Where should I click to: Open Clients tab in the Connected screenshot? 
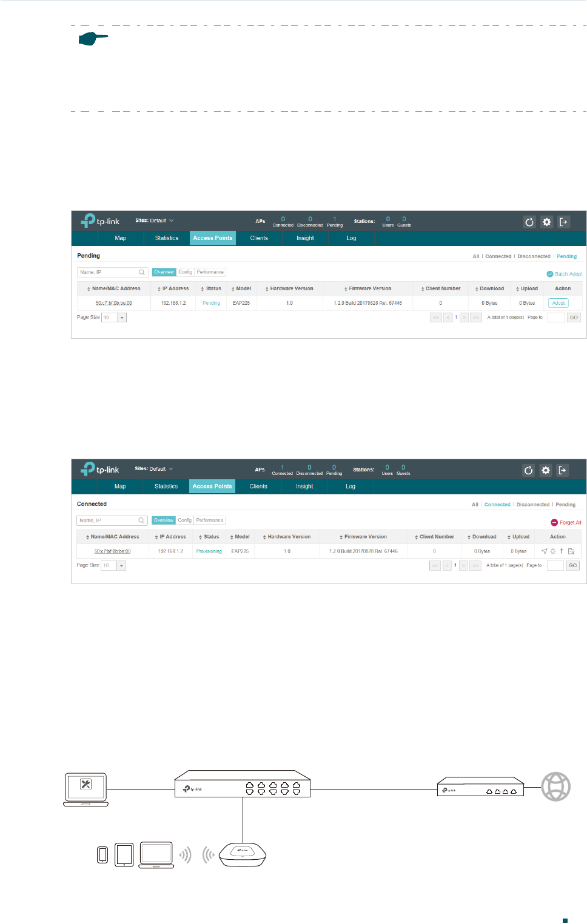258,487
